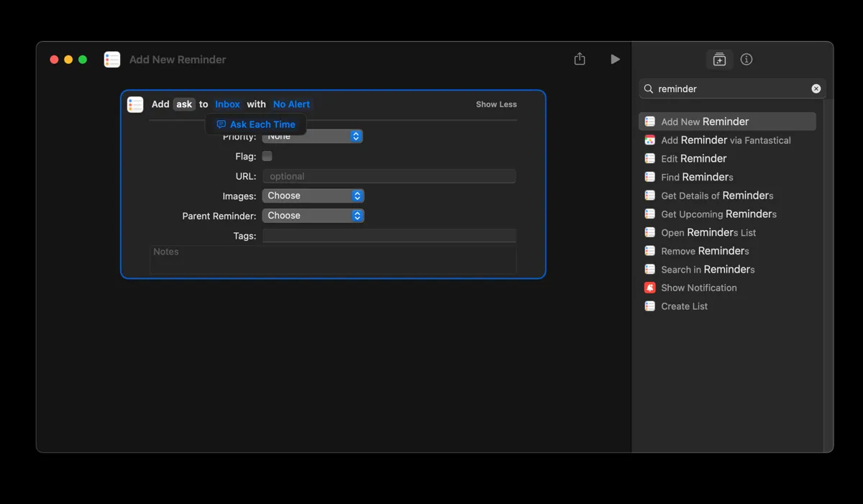Click the No Alert parameter
Viewport: 863px width, 504px height.
[291, 104]
